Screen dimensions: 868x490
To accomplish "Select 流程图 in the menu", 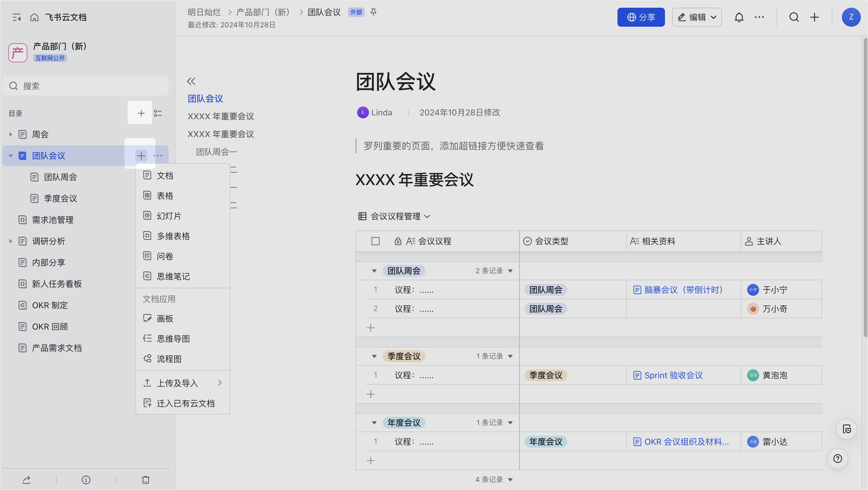I will point(183,359).
